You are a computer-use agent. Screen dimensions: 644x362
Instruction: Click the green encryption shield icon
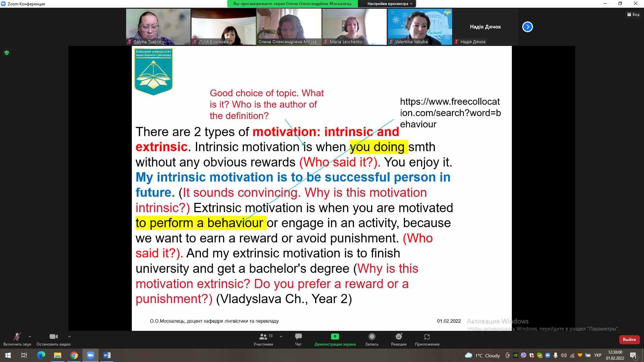click(7, 53)
